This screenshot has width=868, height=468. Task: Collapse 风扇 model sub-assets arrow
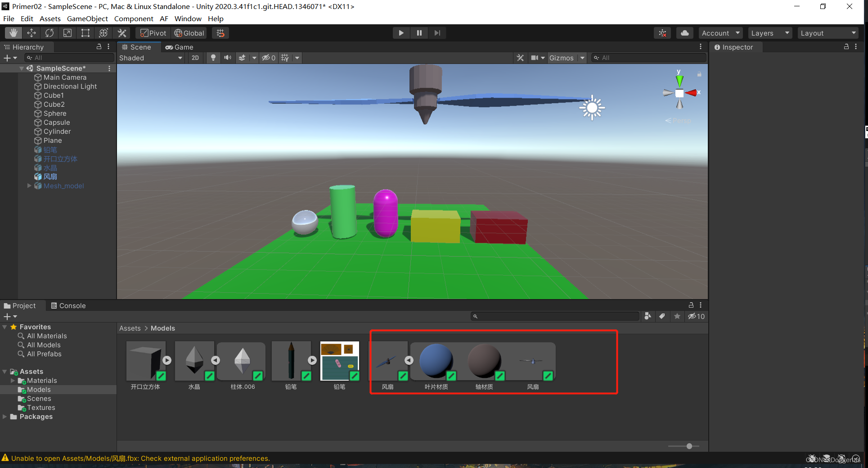409,360
